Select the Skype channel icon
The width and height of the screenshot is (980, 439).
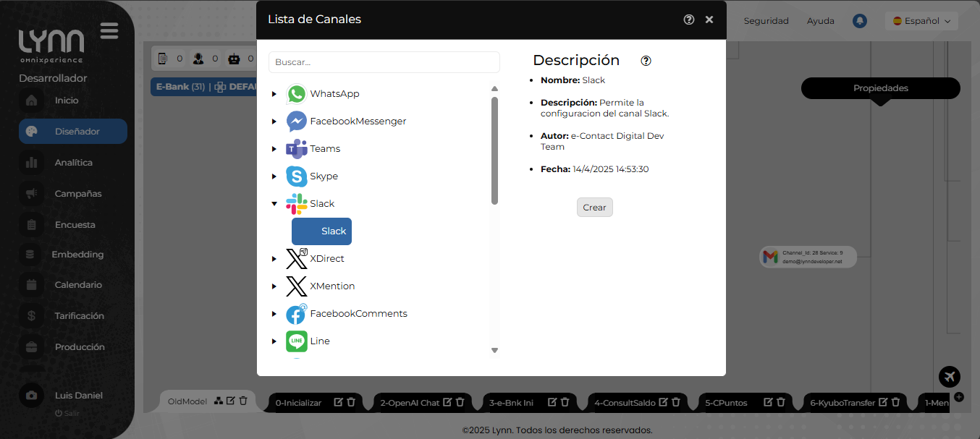(296, 176)
